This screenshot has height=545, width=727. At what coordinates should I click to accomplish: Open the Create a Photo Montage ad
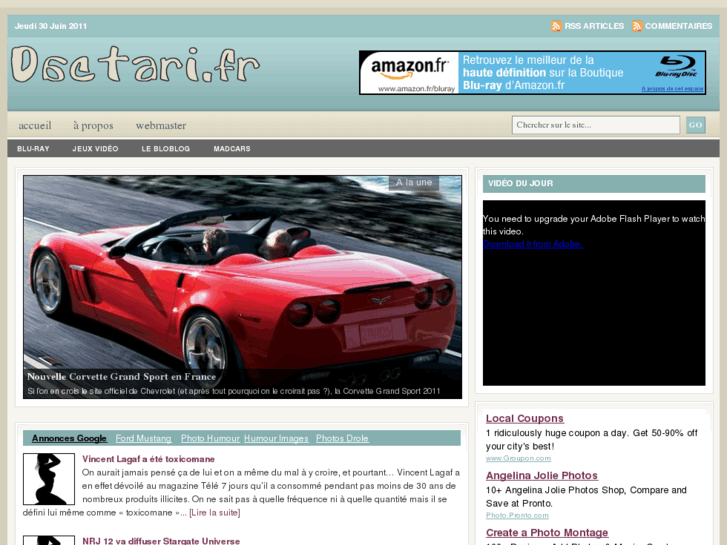click(x=547, y=532)
